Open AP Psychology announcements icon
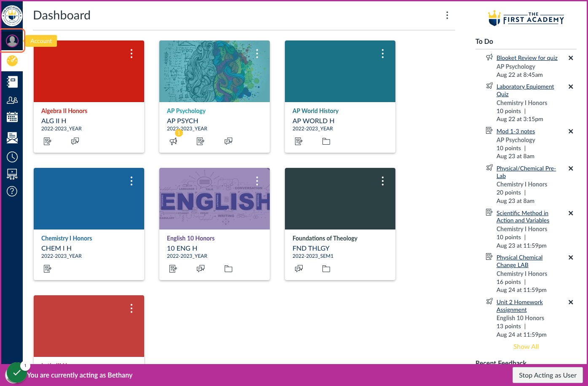This screenshot has width=588, height=386. click(173, 141)
